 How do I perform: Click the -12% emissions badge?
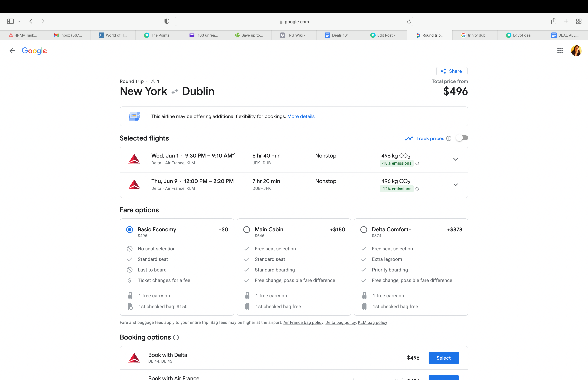(396, 189)
